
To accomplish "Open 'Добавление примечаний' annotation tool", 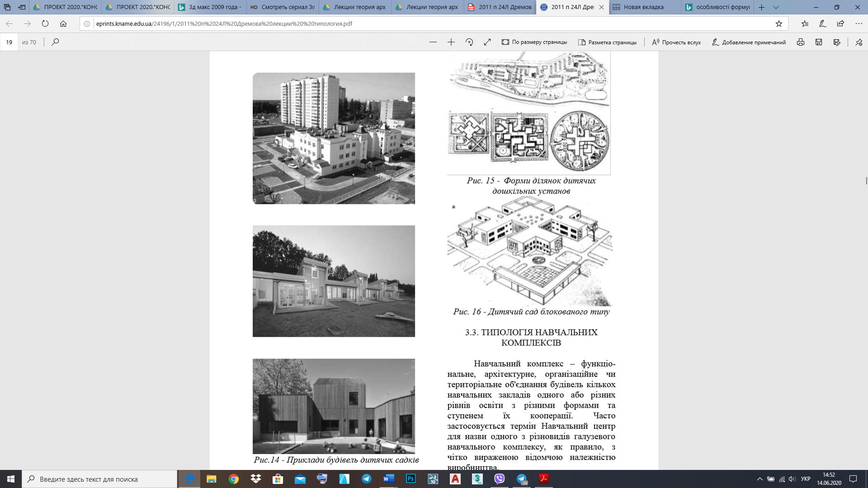I will pos(749,42).
